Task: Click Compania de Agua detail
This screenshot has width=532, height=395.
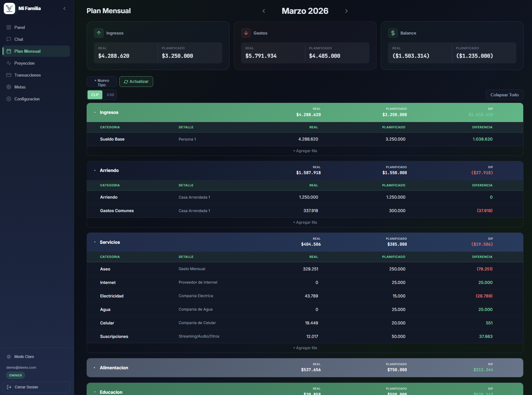Action: 196,309
